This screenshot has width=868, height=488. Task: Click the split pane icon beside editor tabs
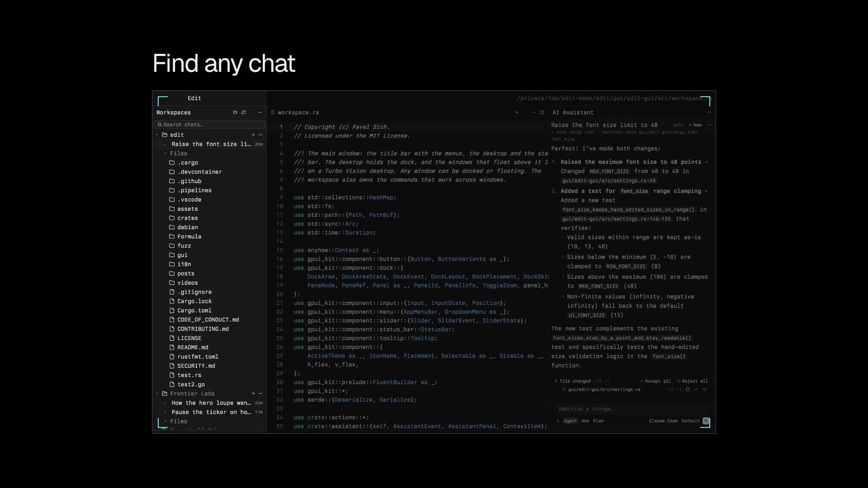tap(542, 113)
